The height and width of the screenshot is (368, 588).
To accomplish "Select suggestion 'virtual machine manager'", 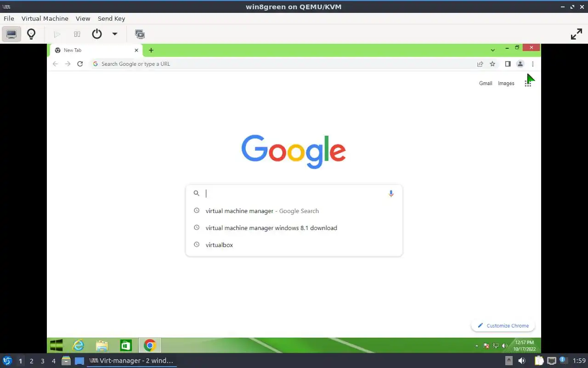I will coord(294,211).
